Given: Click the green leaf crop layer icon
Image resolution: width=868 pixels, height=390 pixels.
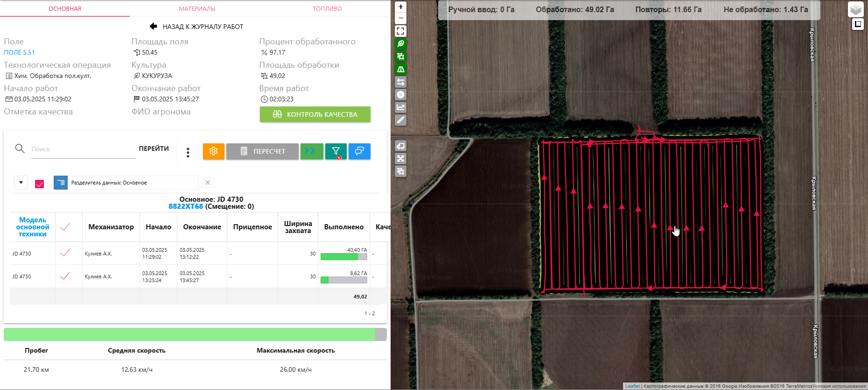Looking at the screenshot, I should (x=400, y=44).
